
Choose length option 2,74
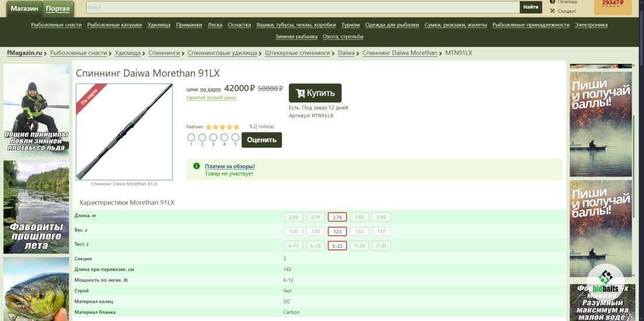coord(316,217)
